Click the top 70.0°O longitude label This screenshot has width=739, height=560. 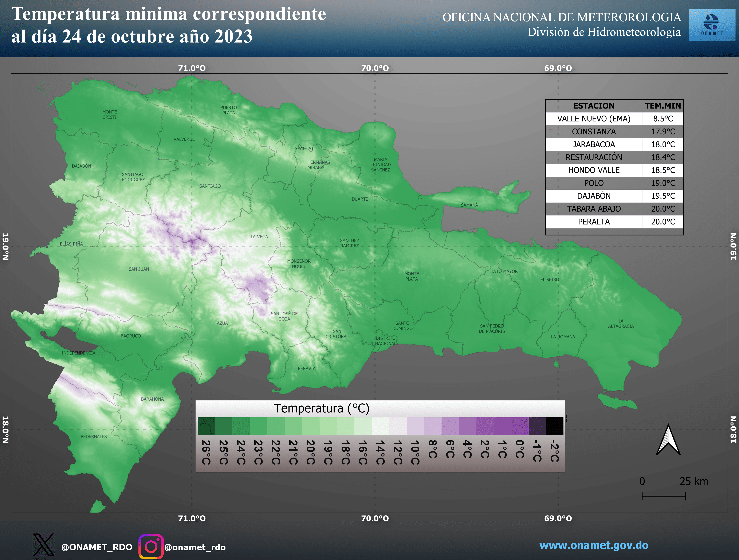tap(375, 68)
